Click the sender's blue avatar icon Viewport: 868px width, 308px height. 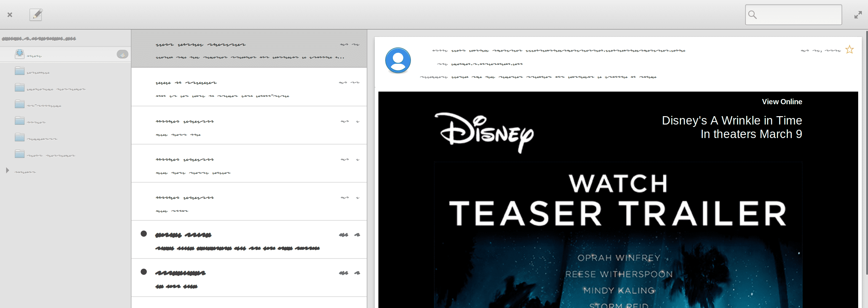click(398, 60)
